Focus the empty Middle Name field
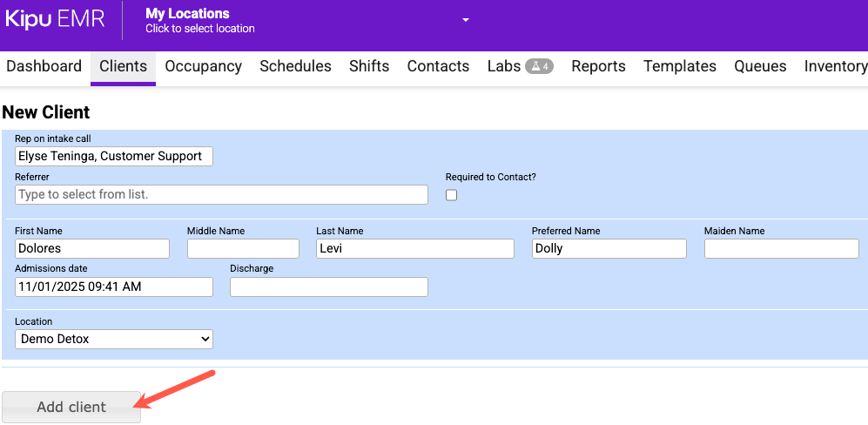The height and width of the screenshot is (425, 868). coord(243,248)
